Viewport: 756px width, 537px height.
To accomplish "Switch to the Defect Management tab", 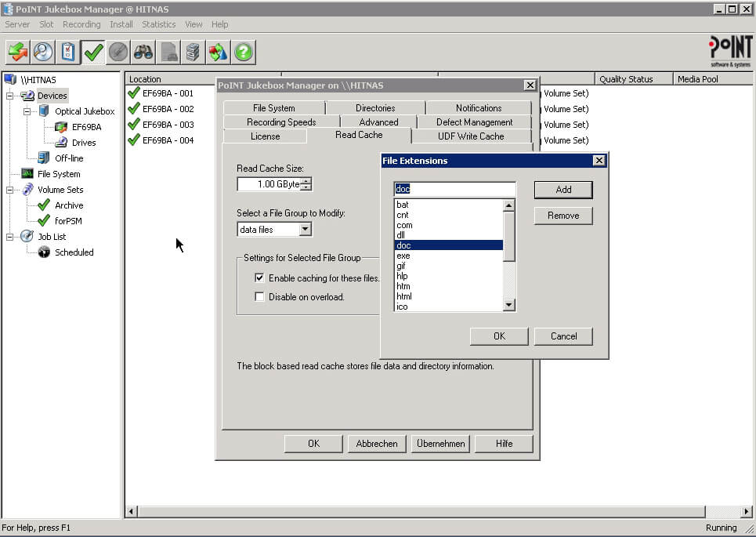I will pos(475,122).
